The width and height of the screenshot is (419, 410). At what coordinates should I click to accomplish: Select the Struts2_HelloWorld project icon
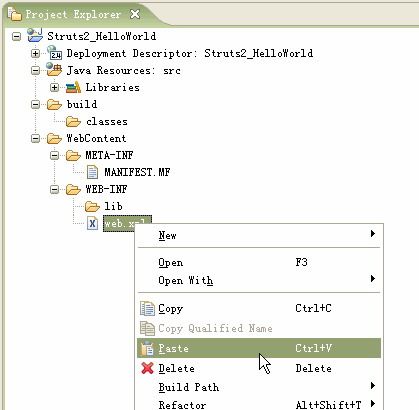tap(35, 35)
